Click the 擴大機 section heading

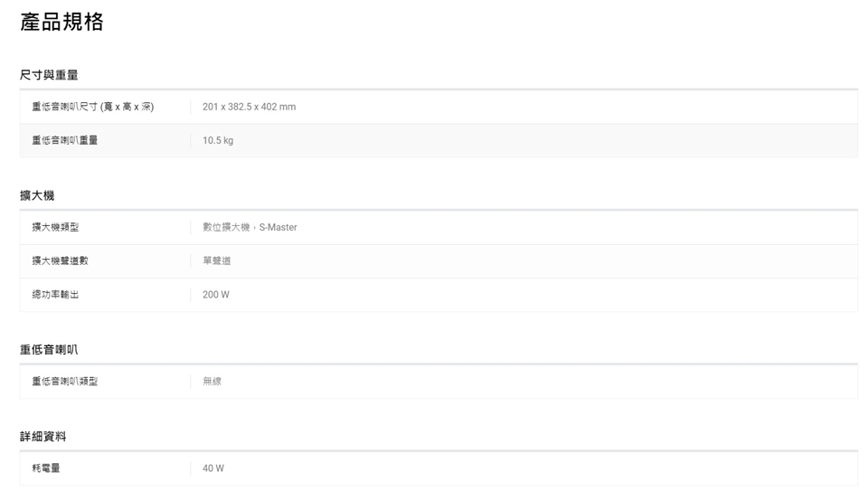click(37, 195)
